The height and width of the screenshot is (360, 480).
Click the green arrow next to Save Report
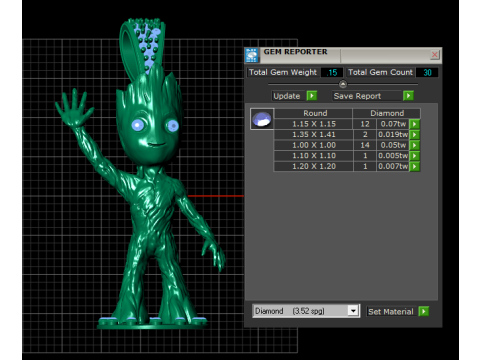[x=408, y=96]
